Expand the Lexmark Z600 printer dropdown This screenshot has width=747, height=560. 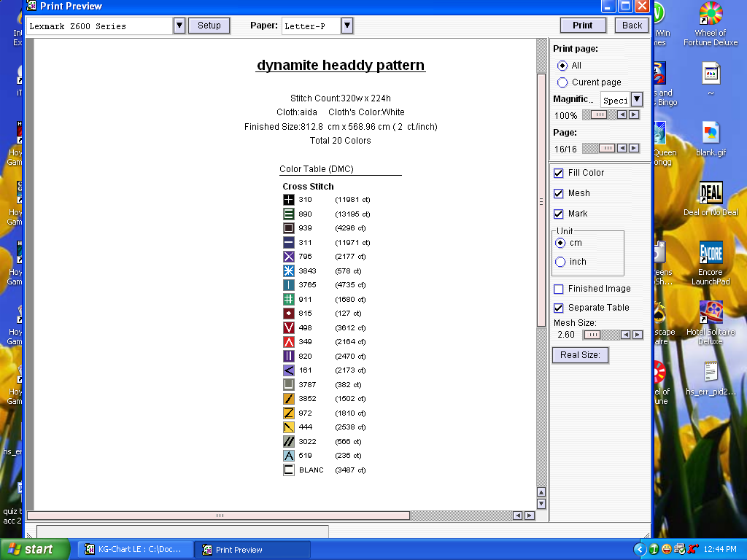click(179, 26)
